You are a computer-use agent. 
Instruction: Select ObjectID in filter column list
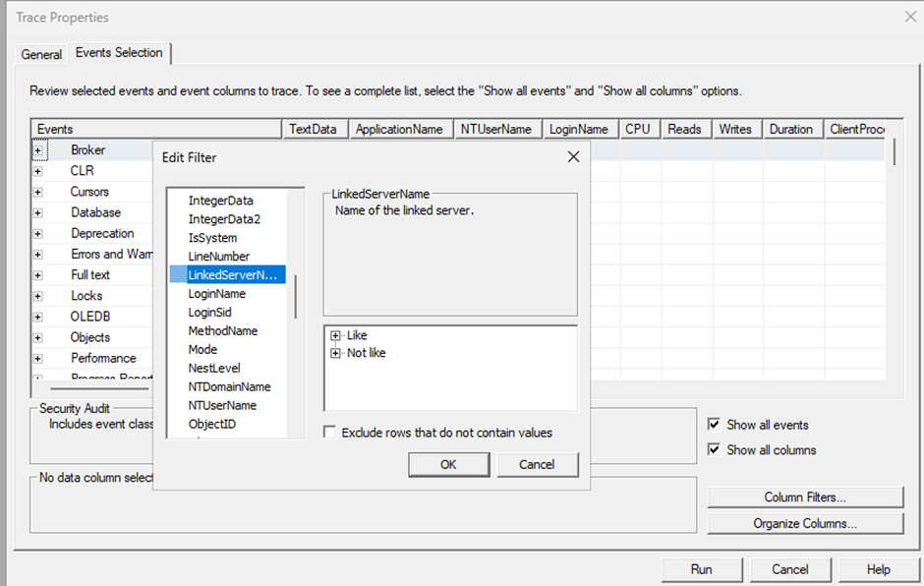pyautogui.click(x=212, y=424)
